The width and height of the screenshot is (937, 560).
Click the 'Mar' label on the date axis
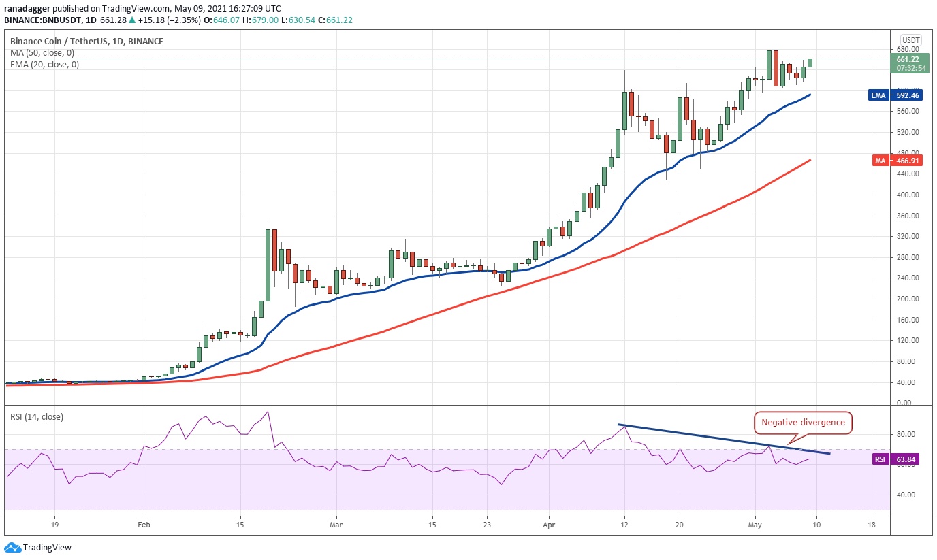tap(336, 525)
